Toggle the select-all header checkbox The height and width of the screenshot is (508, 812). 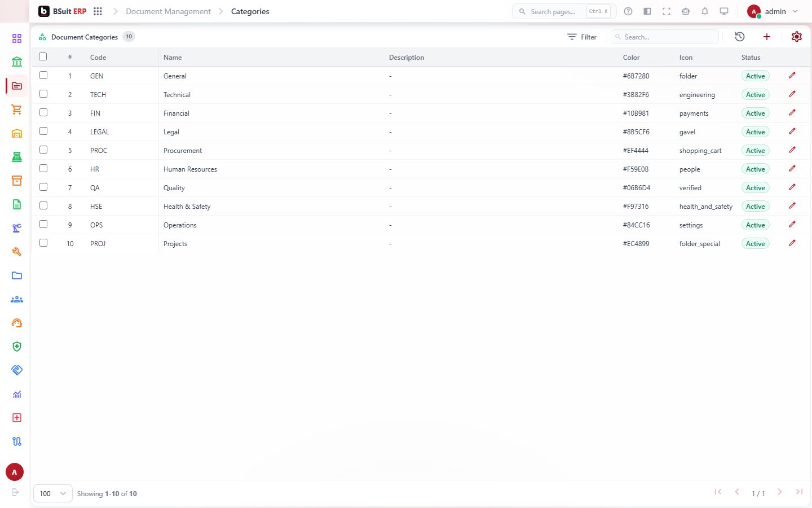[x=43, y=56]
